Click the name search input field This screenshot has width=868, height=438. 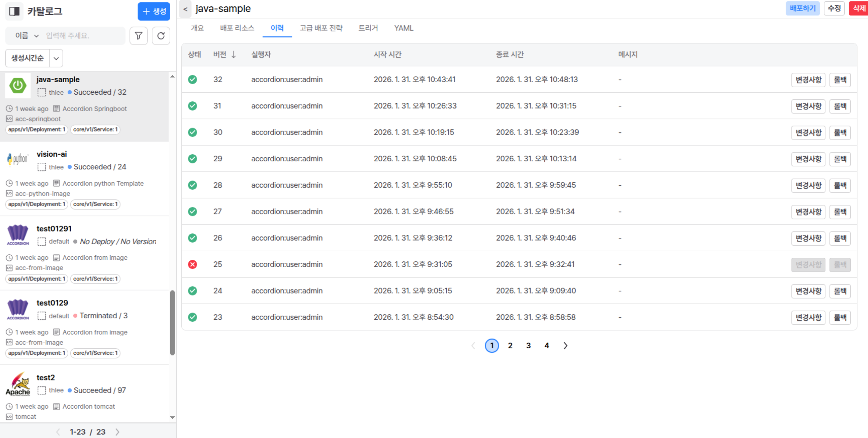83,36
